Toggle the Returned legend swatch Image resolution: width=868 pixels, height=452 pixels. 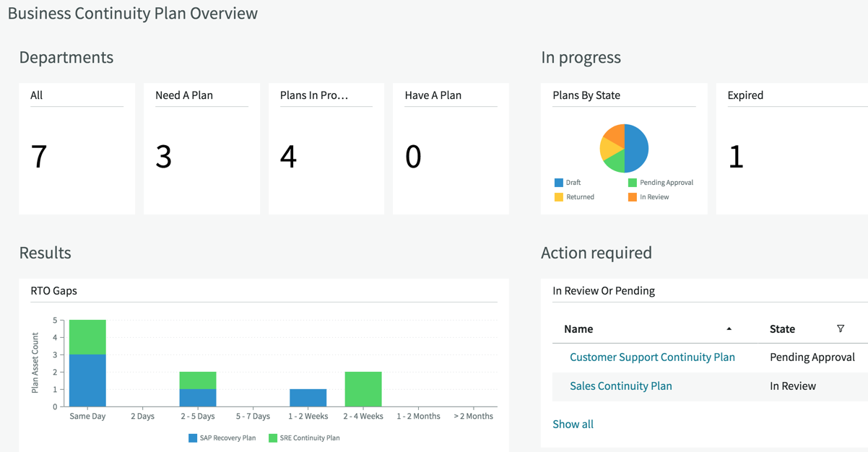tap(559, 197)
